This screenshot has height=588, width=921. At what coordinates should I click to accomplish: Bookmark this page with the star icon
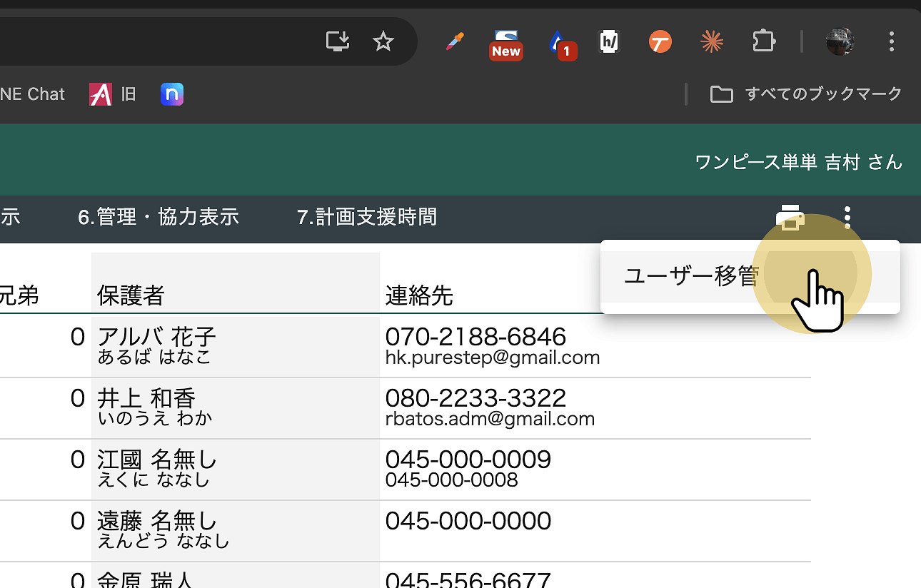pyautogui.click(x=383, y=41)
